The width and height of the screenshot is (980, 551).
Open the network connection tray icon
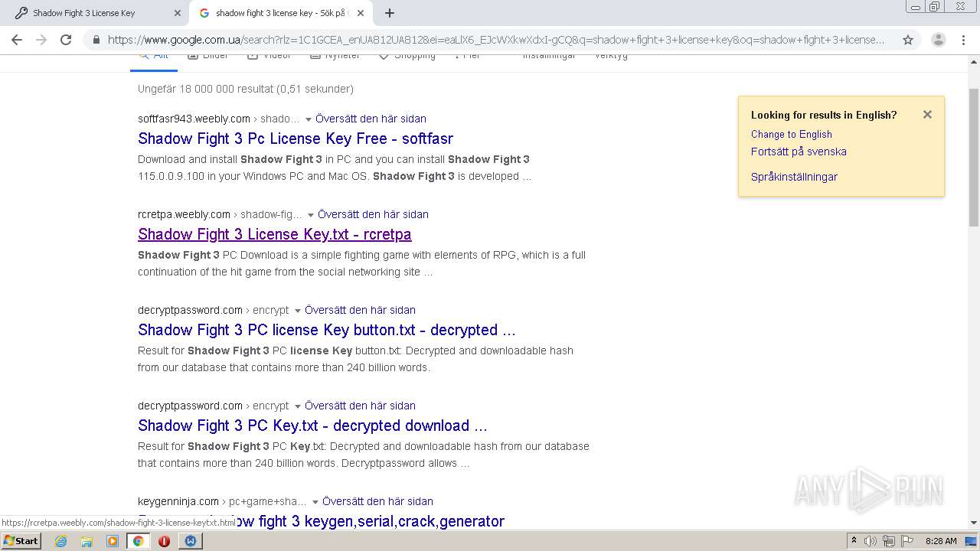pyautogui.click(x=889, y=541)
